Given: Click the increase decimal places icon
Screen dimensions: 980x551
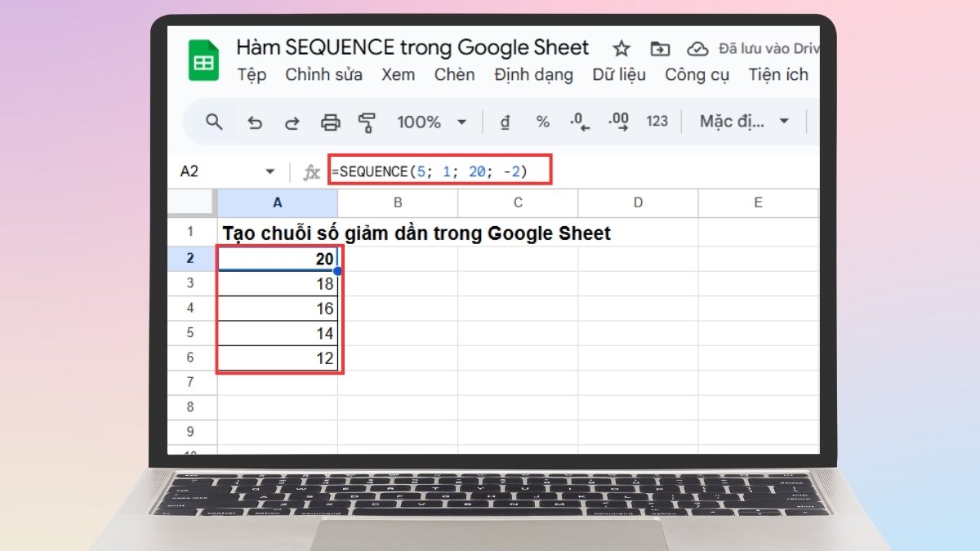Looking at the screenshot, I should (618, 121).
